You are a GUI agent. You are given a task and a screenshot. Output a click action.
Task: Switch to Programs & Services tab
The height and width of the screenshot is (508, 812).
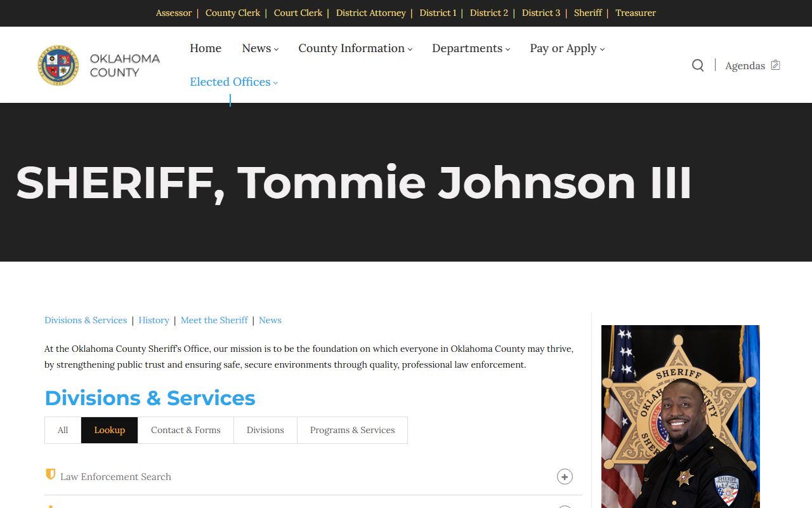[352, 430]
